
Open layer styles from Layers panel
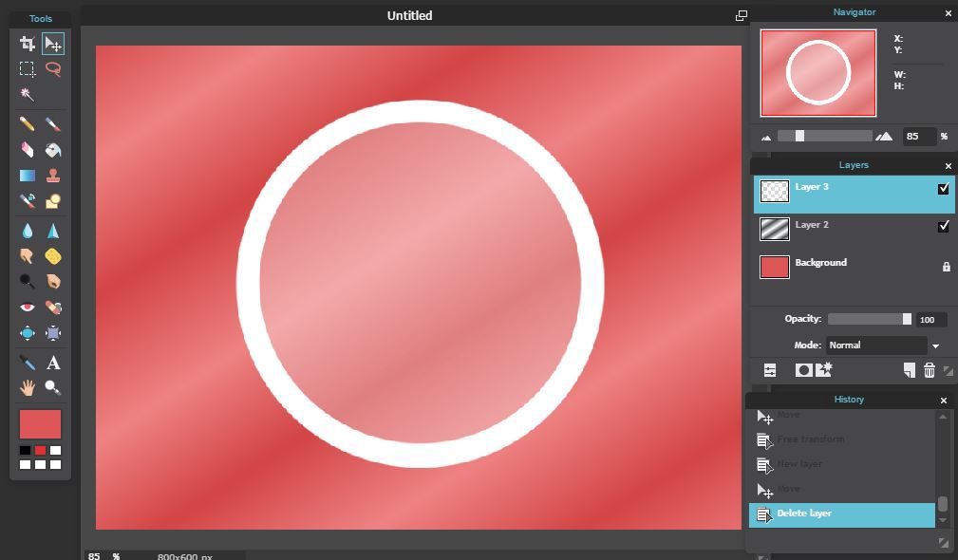coord(823,369)
